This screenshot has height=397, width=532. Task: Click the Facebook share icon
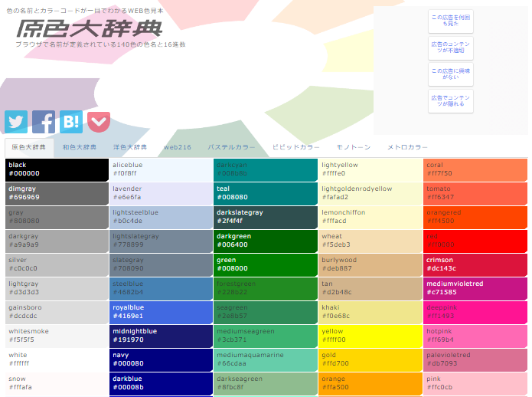point(44,121)
